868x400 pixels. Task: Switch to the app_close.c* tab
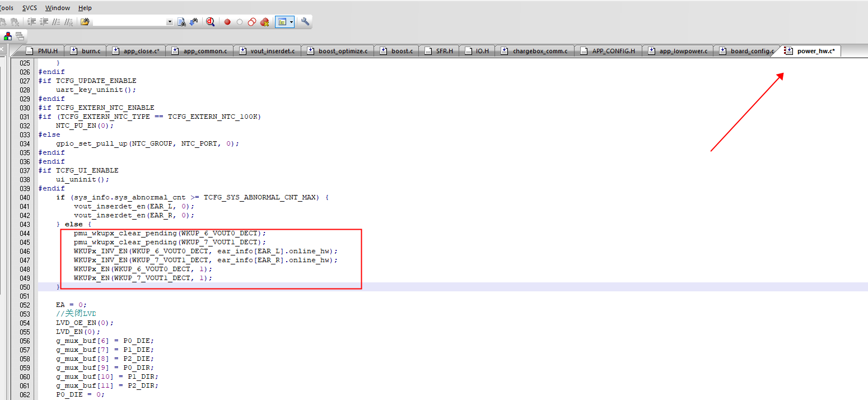[x=136, y=51]
